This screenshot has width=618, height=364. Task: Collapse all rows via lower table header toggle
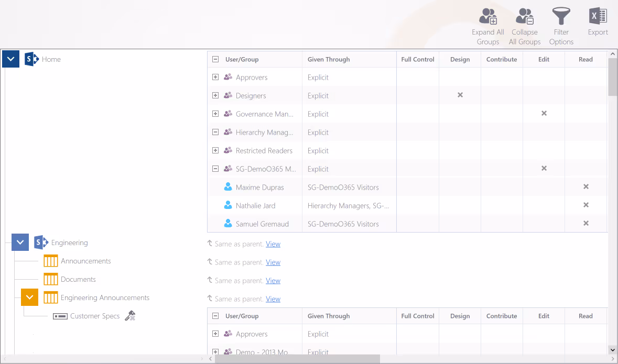(x=215, y=315)
